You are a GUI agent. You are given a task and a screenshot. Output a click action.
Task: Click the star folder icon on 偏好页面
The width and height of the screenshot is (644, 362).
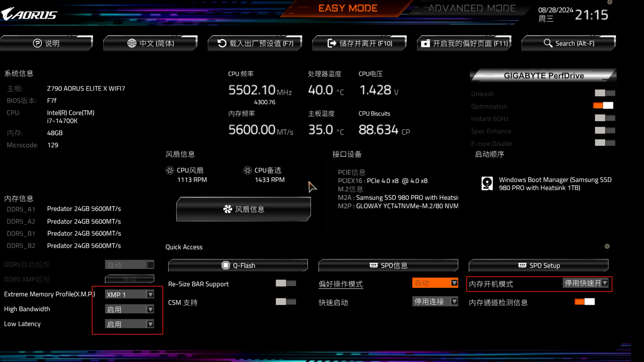coord(425,43)
